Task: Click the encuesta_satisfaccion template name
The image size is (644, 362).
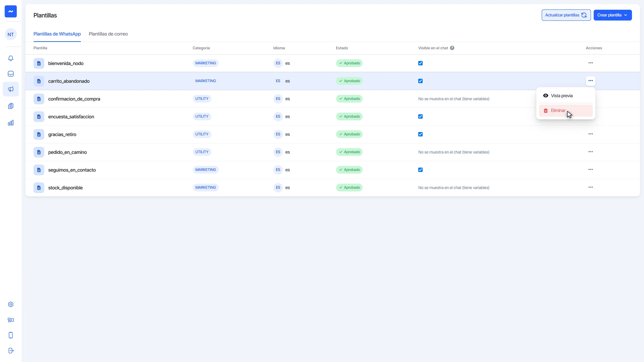Action: pyautogui.click(x=71, y=117)
